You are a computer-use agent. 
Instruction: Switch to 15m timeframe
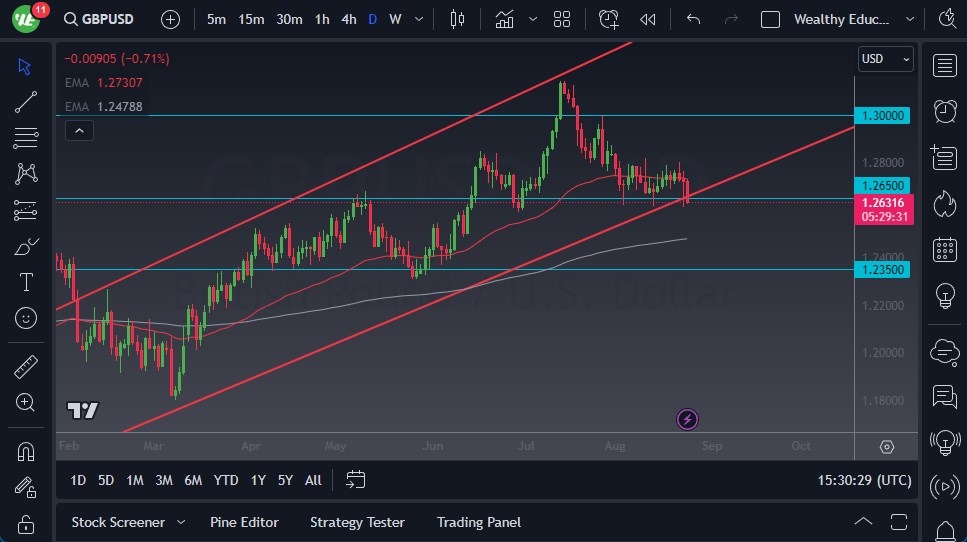click(x=251, y=20)
